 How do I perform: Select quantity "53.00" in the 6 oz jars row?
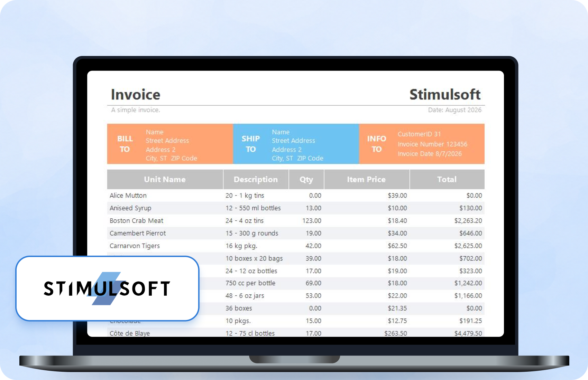tap(313, 296)
